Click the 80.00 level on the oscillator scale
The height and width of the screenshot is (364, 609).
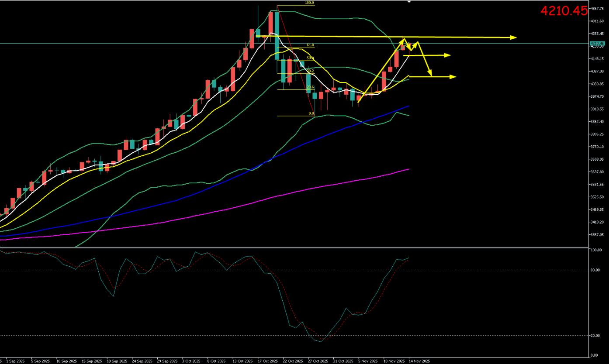pyautogui.click(x=595, y=270)
